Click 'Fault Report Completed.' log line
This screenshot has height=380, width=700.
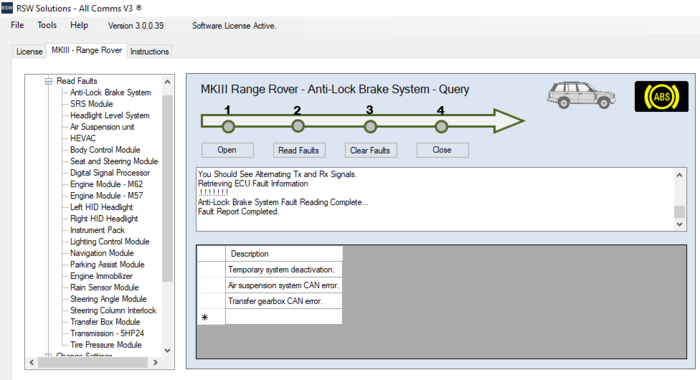[x=238, y=212]
